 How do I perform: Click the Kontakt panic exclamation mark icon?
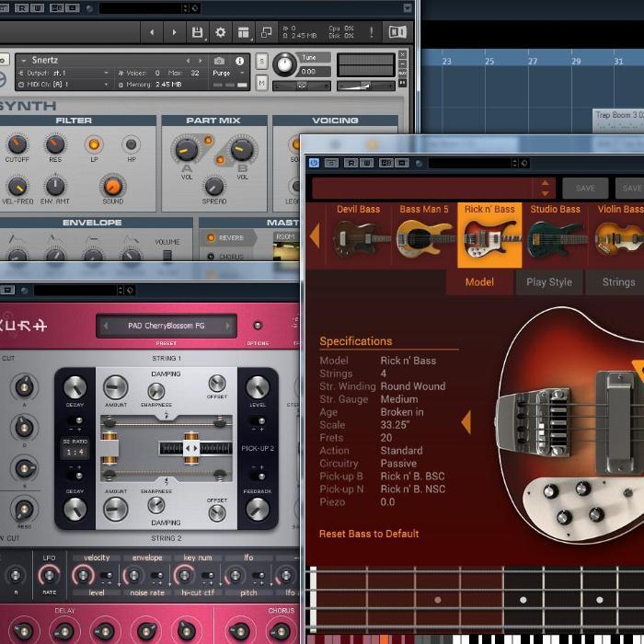click(372, 32)
